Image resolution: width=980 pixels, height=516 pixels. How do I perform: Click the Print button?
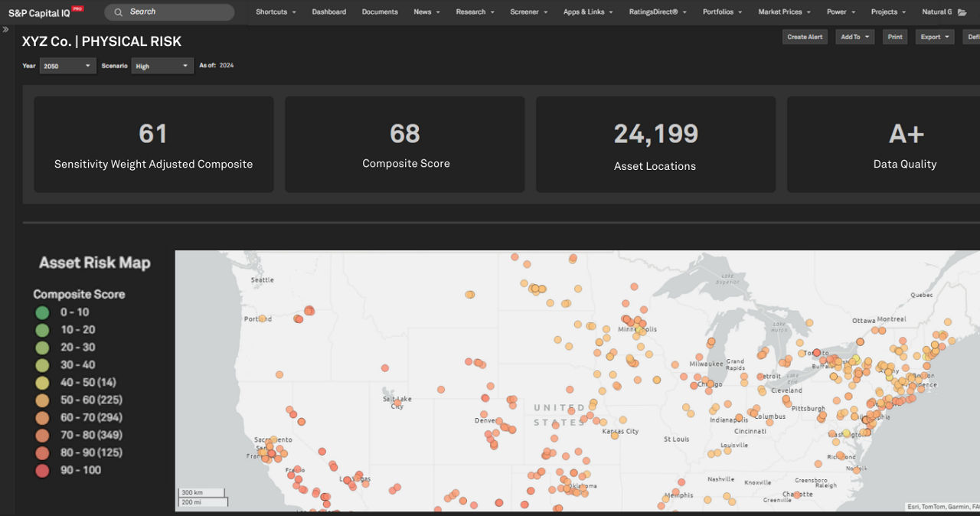tap(894, 37)
